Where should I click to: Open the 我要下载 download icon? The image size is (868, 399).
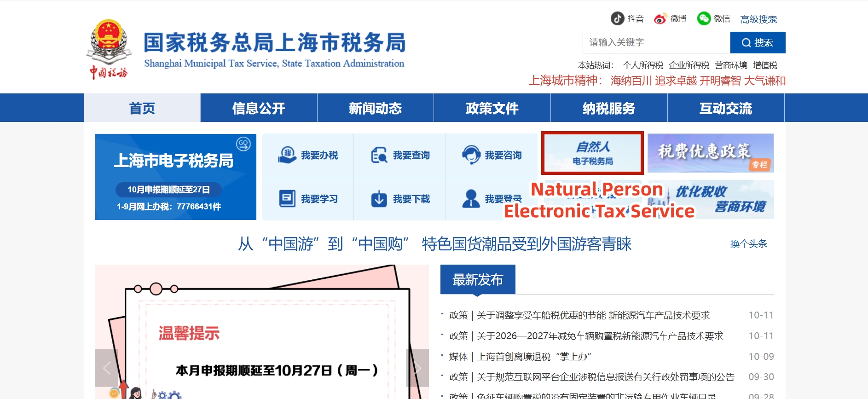click(379, 199)
